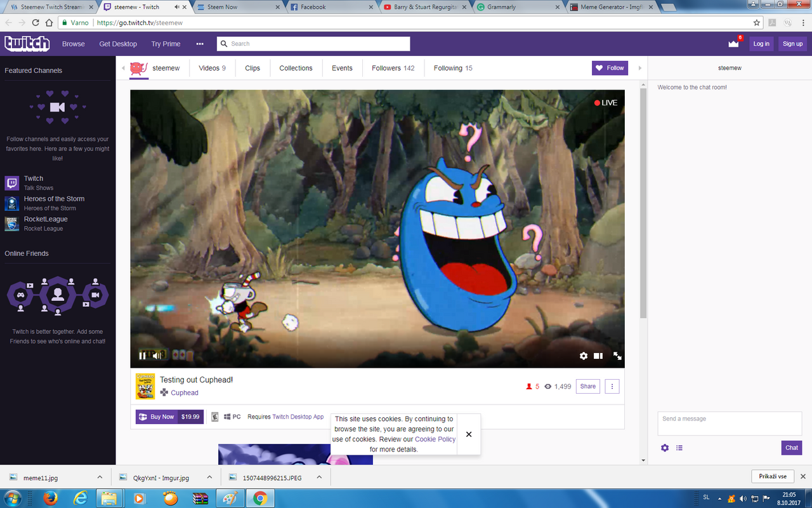The width and height of the screenshot is (812, 508).
Task: Reload the page in Chrome
Action: (37, 22)
